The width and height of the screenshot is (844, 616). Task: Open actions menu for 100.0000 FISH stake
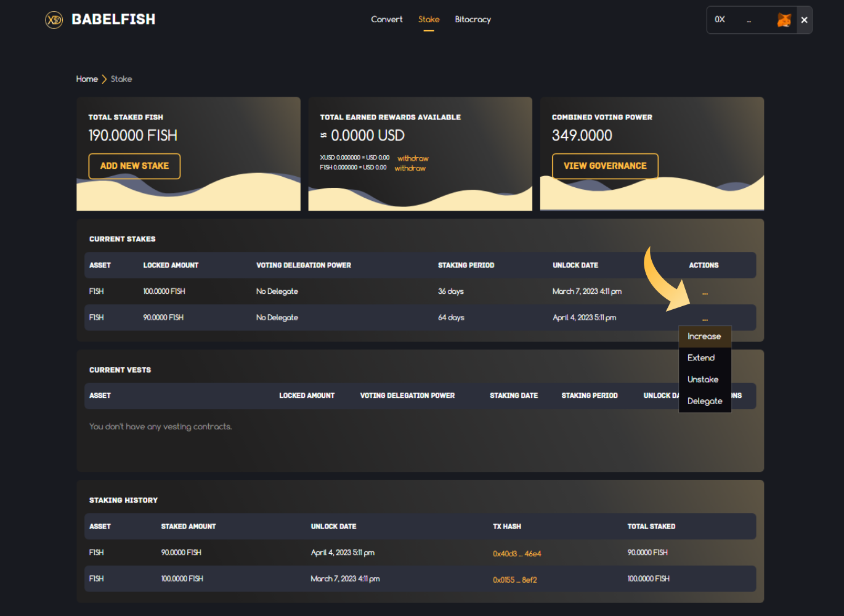click(705, 293)
